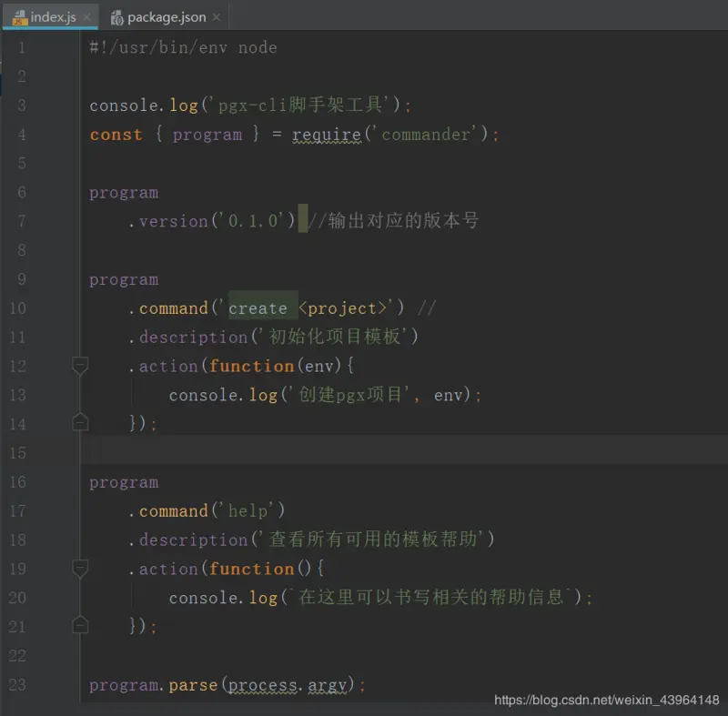Click line number 15 in gutter
The height and width of the screenshot is (716, 728).
click(17, 452)
